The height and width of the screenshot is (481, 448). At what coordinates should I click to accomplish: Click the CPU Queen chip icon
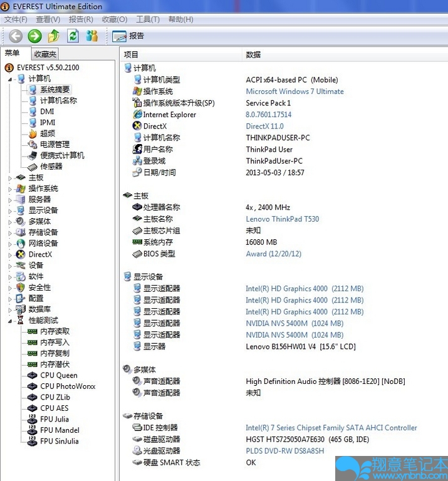tap(32, 376)
